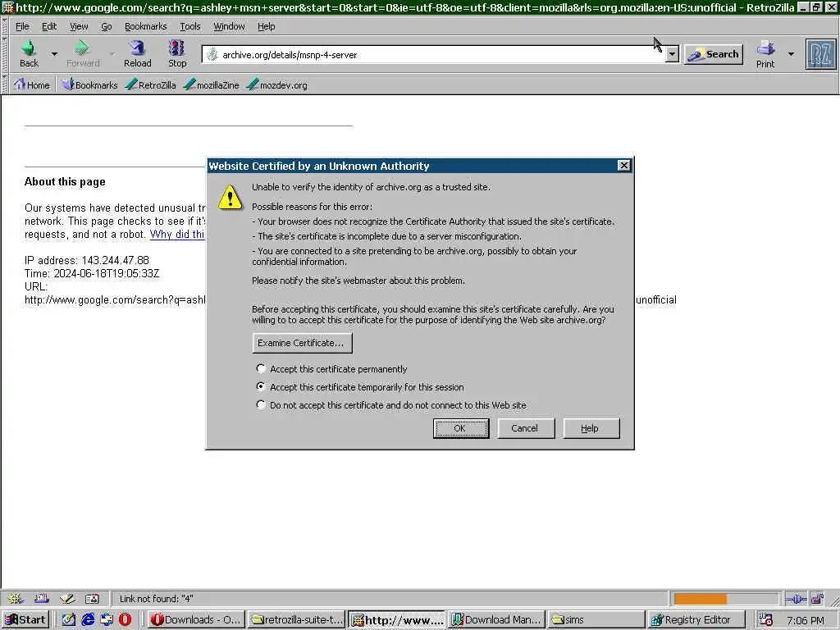Open the Print options dropdown arrow
840x630 pixels.
[x=791, y=54]
